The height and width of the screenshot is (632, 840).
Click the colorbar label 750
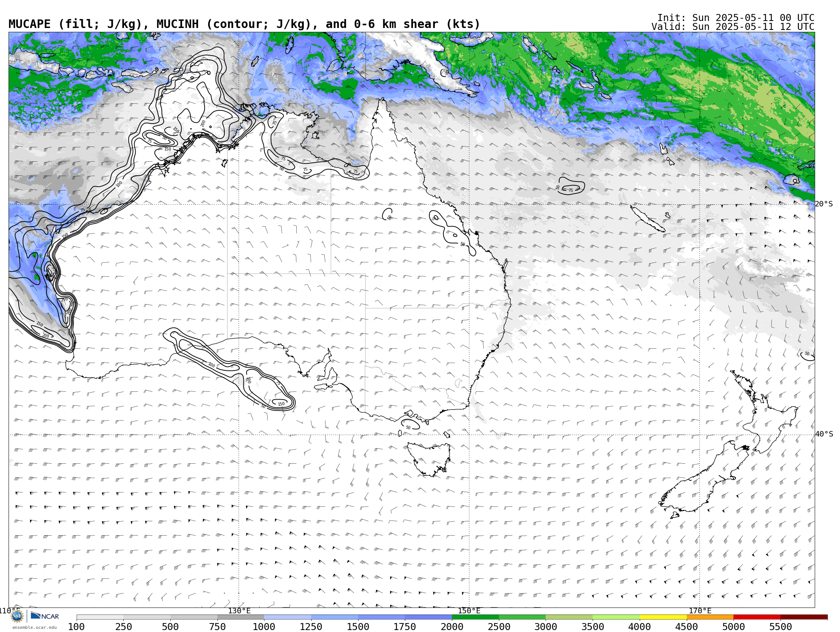pyautogui.click(x=217, y=627)
